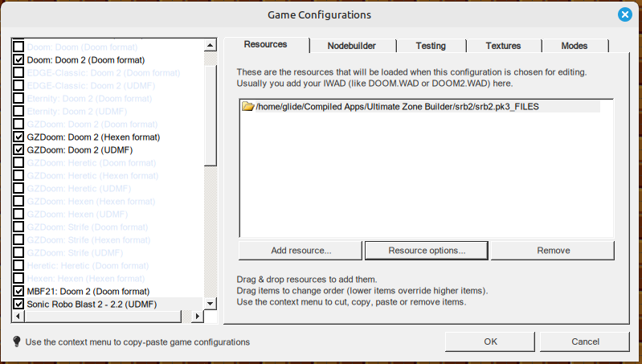Click the Add resource... button
642x364 pixels.
click(301, 251)
